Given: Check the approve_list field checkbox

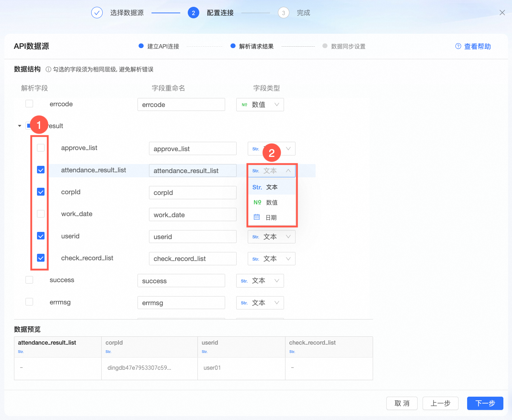Looking at the screenshot, I should (41, 148).
